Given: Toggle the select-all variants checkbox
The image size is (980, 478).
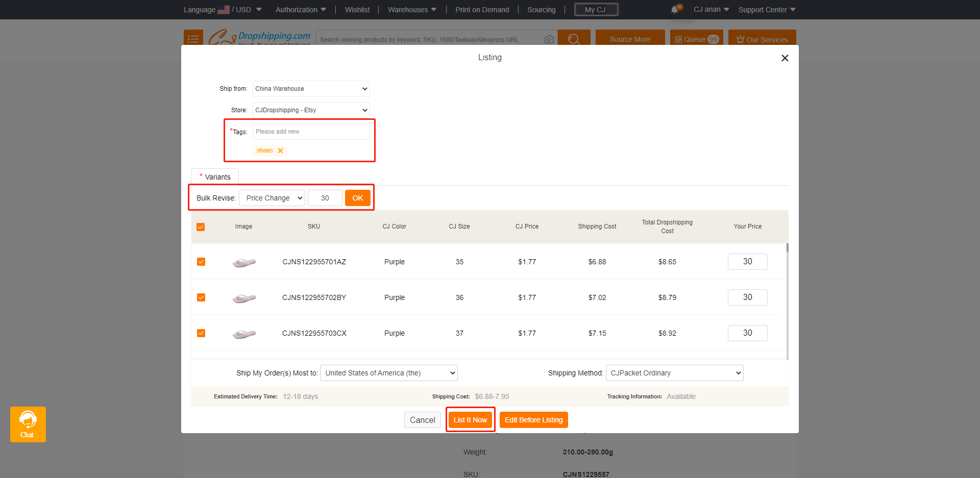Looking at the screenshot, I should point(201,227).
